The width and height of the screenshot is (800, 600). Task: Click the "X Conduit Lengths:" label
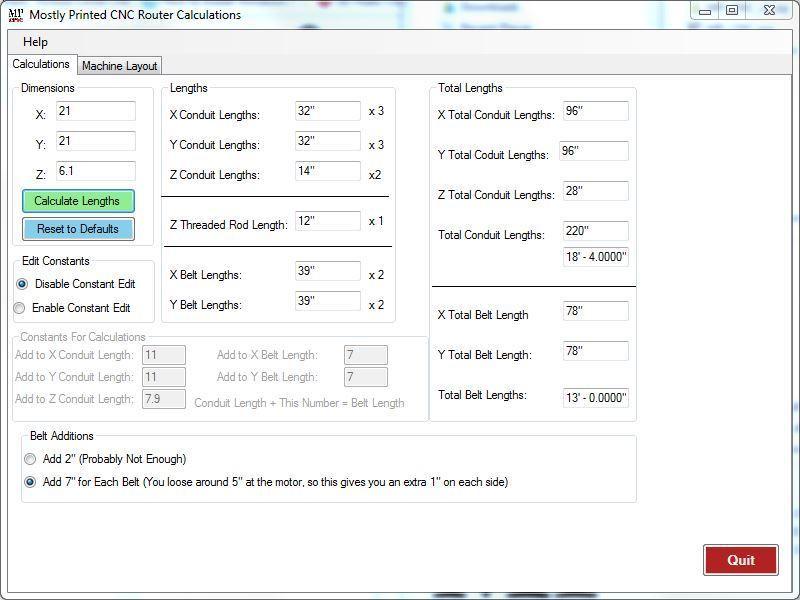tap(215, 115)
